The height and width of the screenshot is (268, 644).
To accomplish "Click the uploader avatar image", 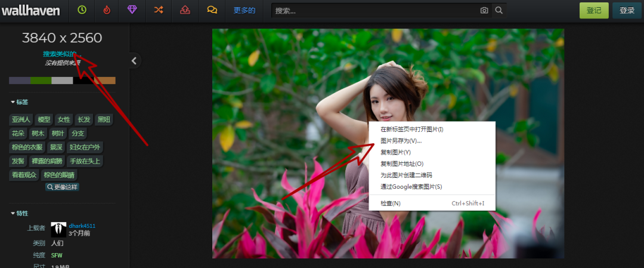I will pyautogui.click(x=58, y=230).
